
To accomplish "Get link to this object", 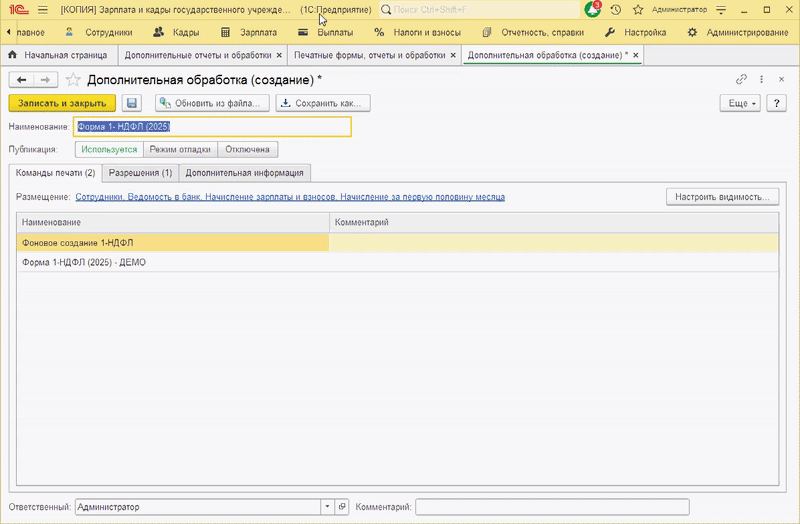I will pos(741,79).
